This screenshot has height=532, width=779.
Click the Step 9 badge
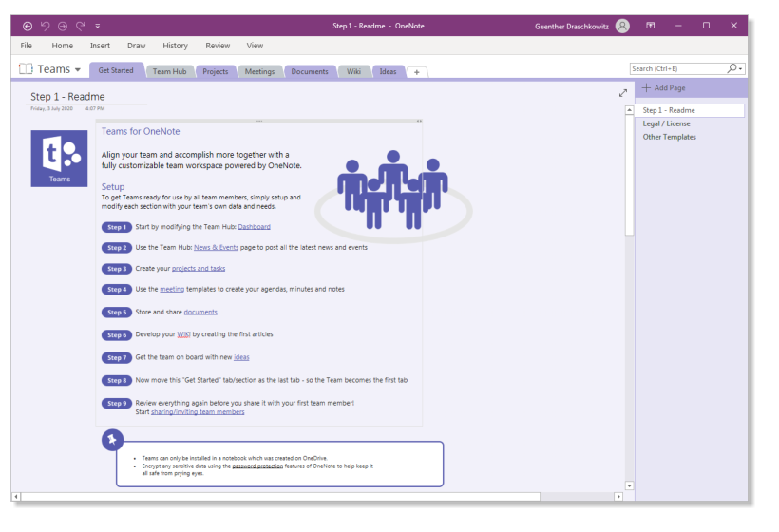[x=117, y=404]
